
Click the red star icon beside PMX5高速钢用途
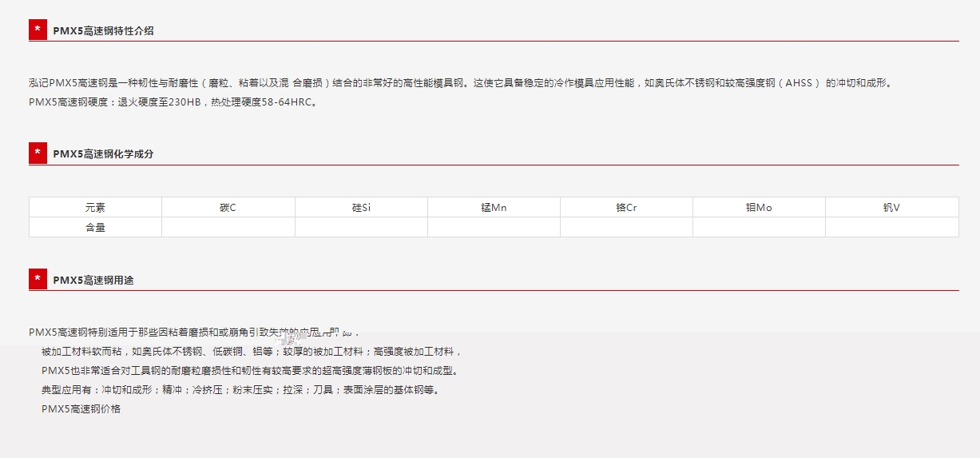[x=38, y=280]
